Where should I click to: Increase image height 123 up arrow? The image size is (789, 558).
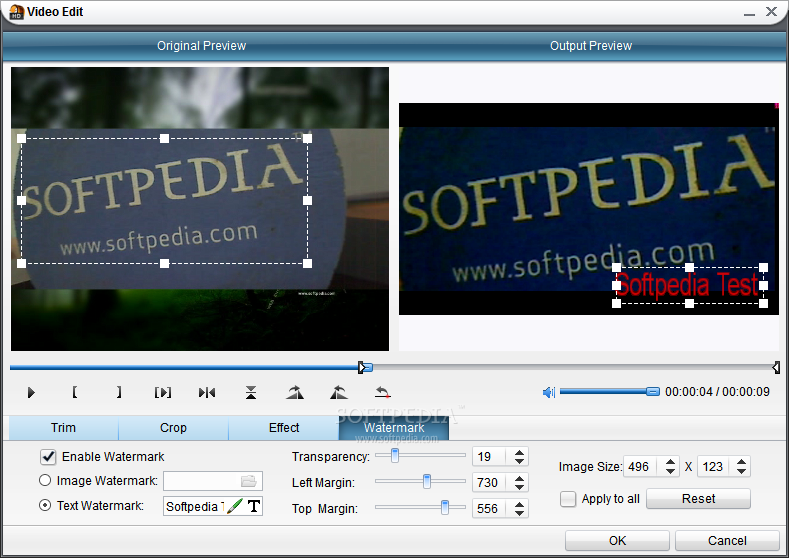coord(741,462)
